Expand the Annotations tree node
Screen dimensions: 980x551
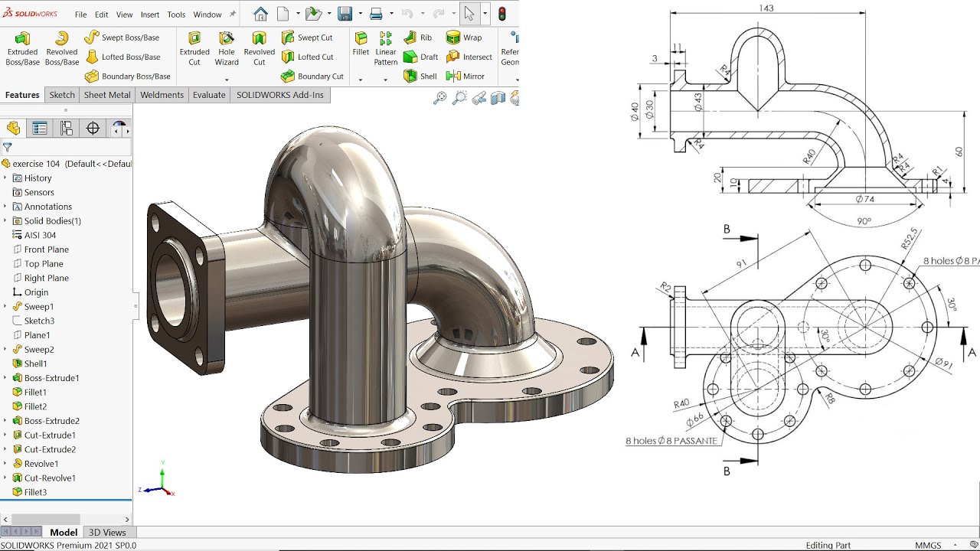5,207
